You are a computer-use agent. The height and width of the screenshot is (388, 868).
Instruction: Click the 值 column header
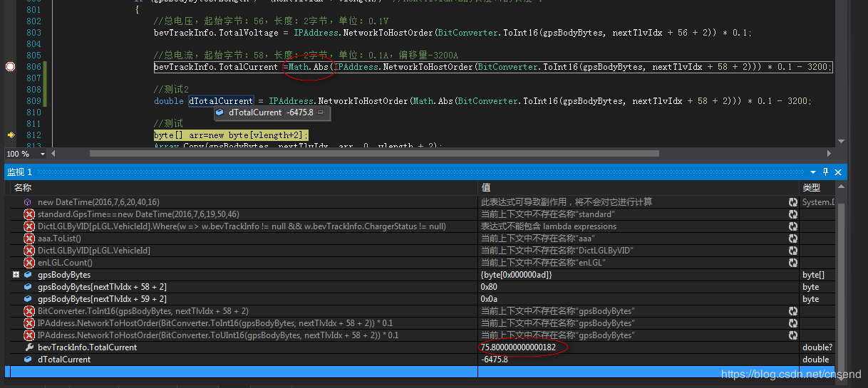(x=639, y=188)
